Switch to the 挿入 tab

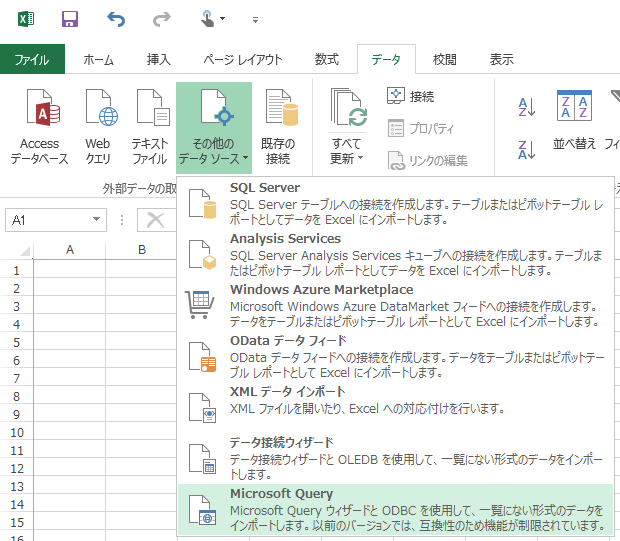pyautogui.click(x=159, y=59)
